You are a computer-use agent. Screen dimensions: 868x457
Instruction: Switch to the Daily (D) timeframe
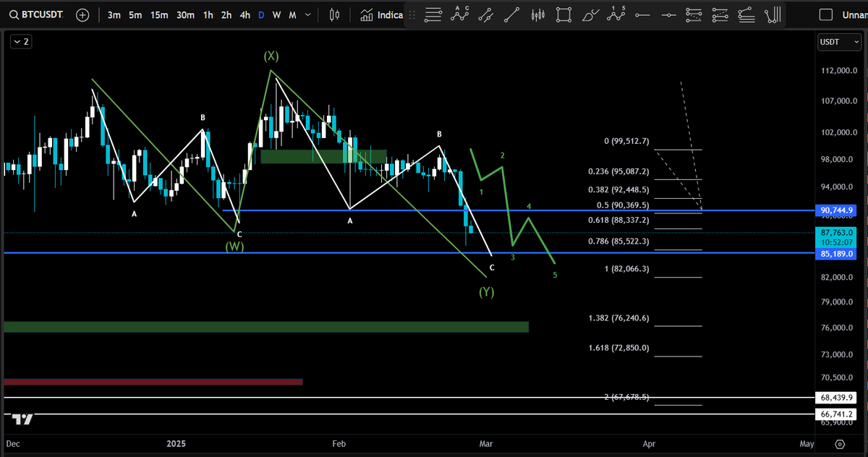click(261, 14)
